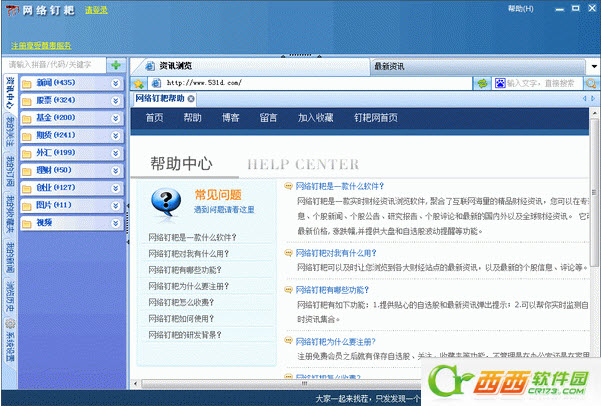601x406 pixels.
Task: Click the 创业 folder icon
Action: coord(26,189)
